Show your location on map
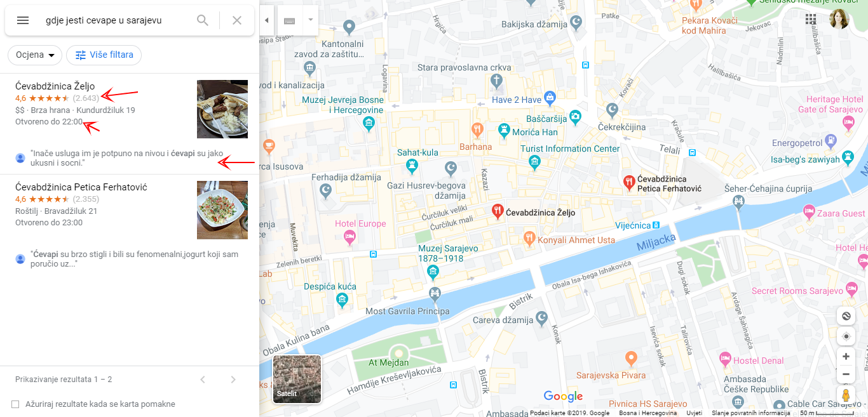This screenshot has width=868, height=417. (846, 336)
